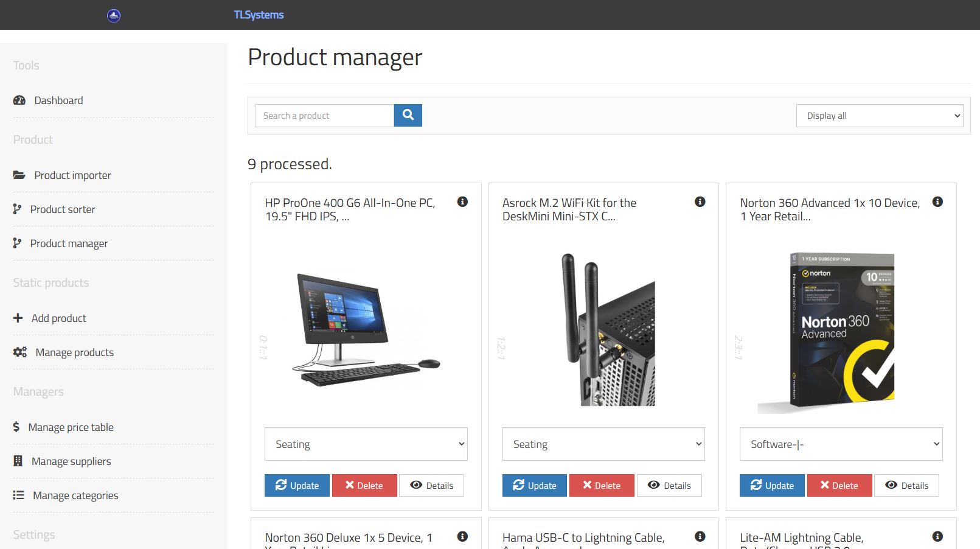The width and height of the screenshot is (980, 549).
Task: Delete the Asrock M.2 WiFi Kit product
Action: (602, 485)
